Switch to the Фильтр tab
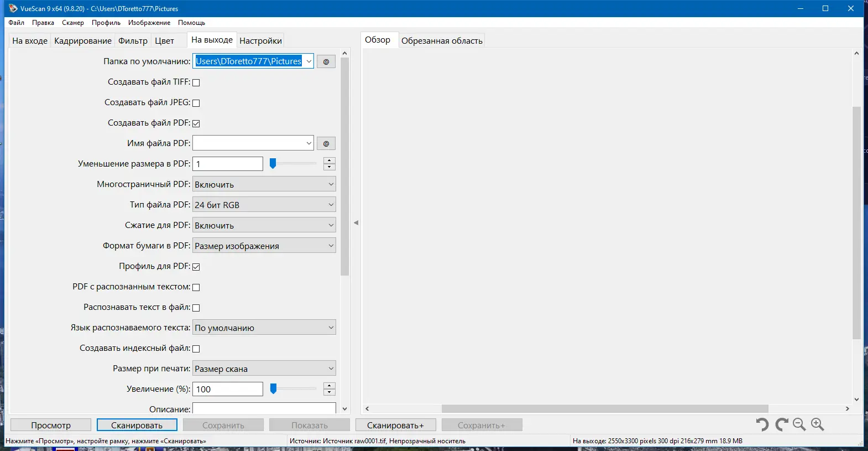This screenshot has height=451, width=868. pyautogui.click(x=133, y=41)
